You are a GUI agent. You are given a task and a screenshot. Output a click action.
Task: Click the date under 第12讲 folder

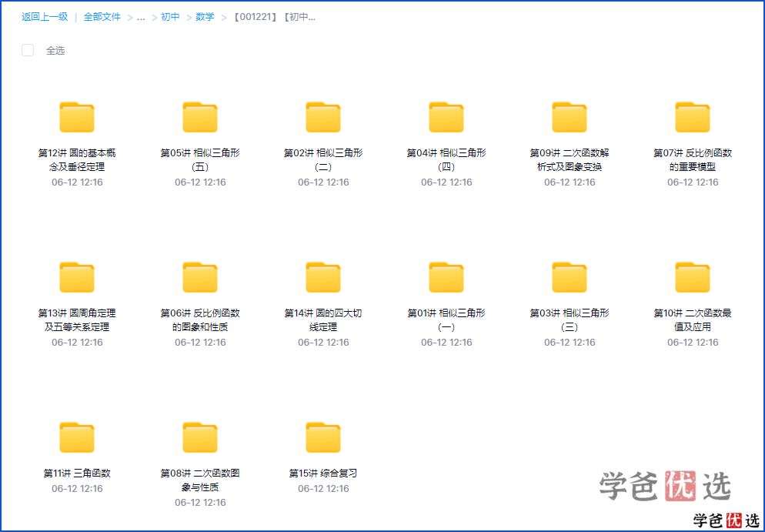pos(77,182)
